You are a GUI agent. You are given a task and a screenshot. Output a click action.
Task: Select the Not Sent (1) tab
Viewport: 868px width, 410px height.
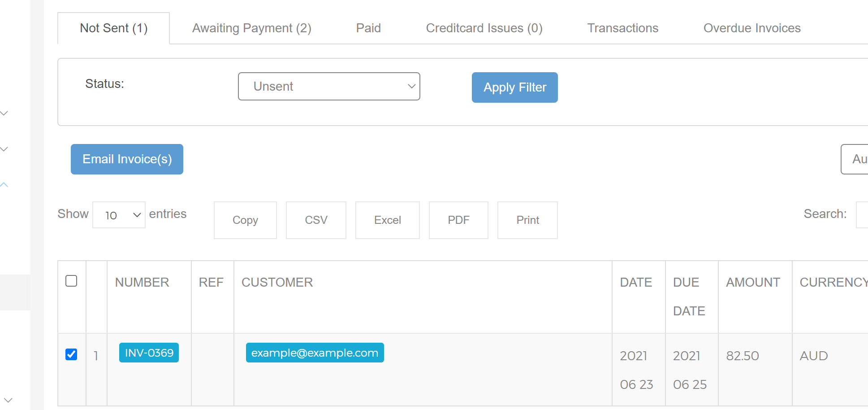click(114, 28)
